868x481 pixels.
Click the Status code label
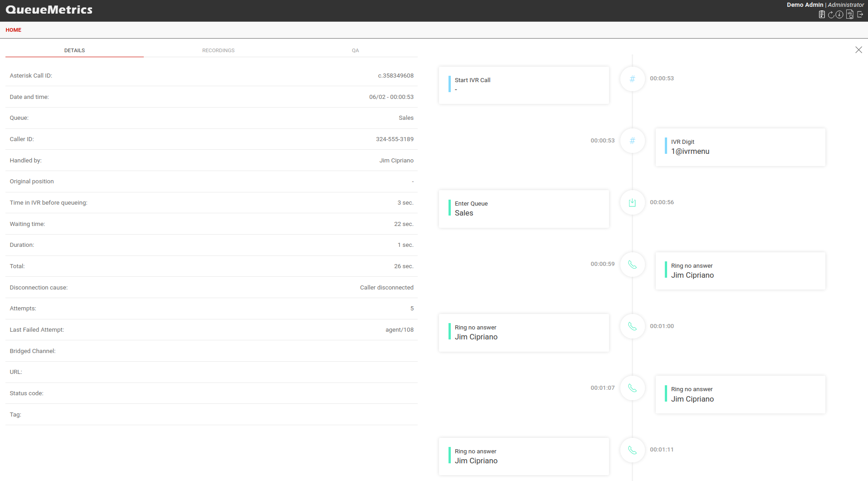pos(27,393)
